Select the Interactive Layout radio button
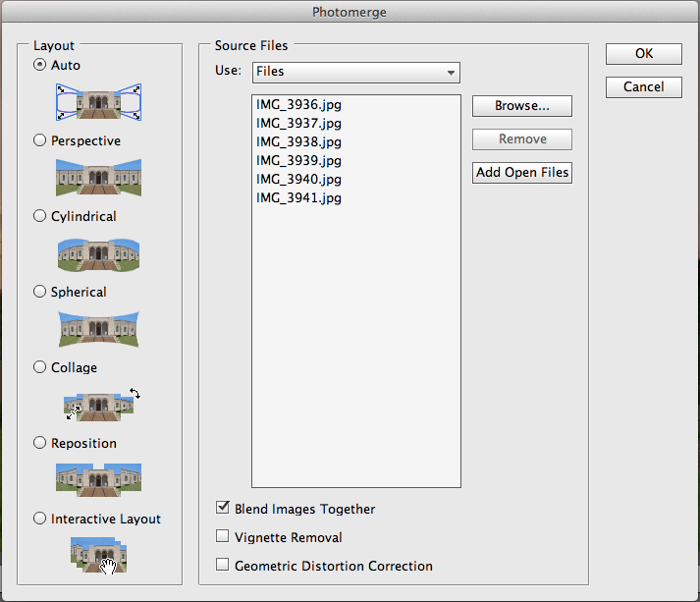This screenshot has height=602, width=700. coord(39,519)
